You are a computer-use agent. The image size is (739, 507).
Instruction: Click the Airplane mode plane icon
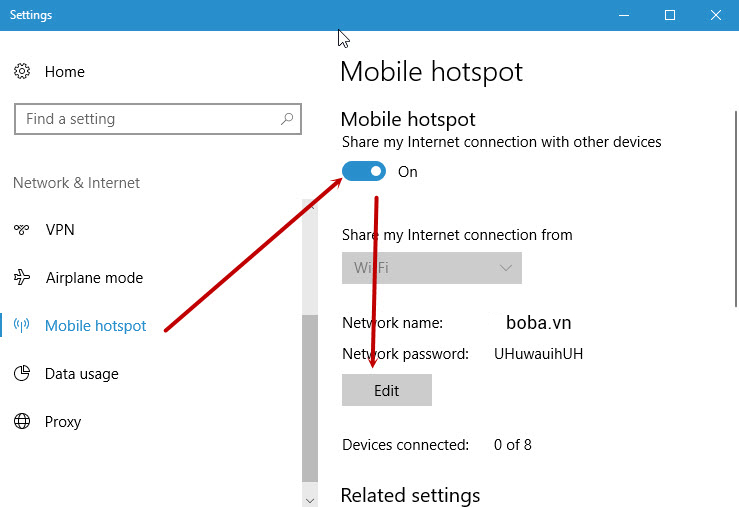(22, 278)
